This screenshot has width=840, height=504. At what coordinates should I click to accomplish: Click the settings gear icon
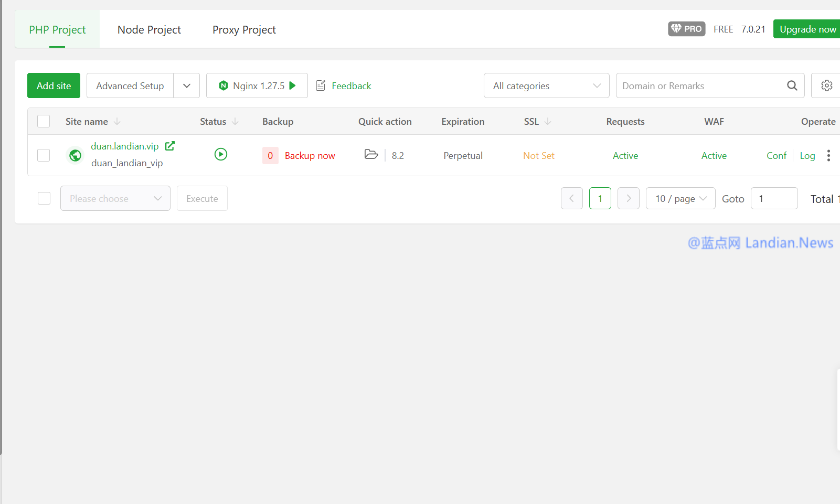(x=826, y=85)
